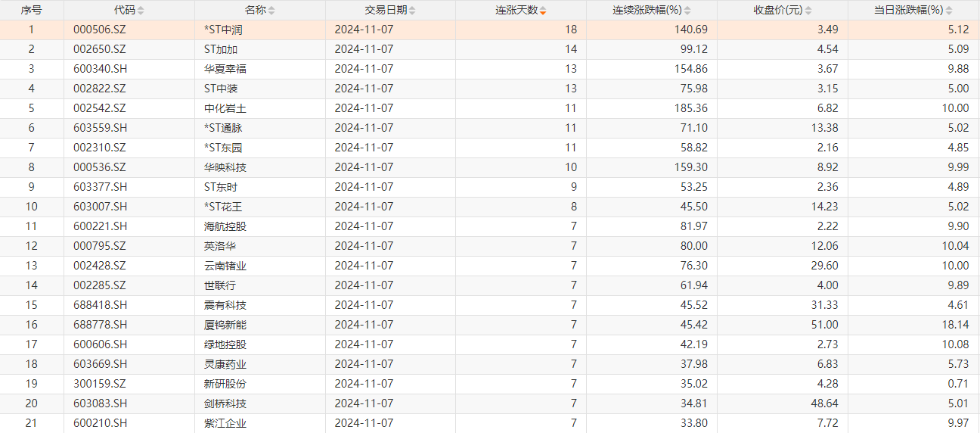This screenshot has height=433, width=980.
Task: Select stock code 603377.SH
Action: pyautogui.click(x=101, y=187)
